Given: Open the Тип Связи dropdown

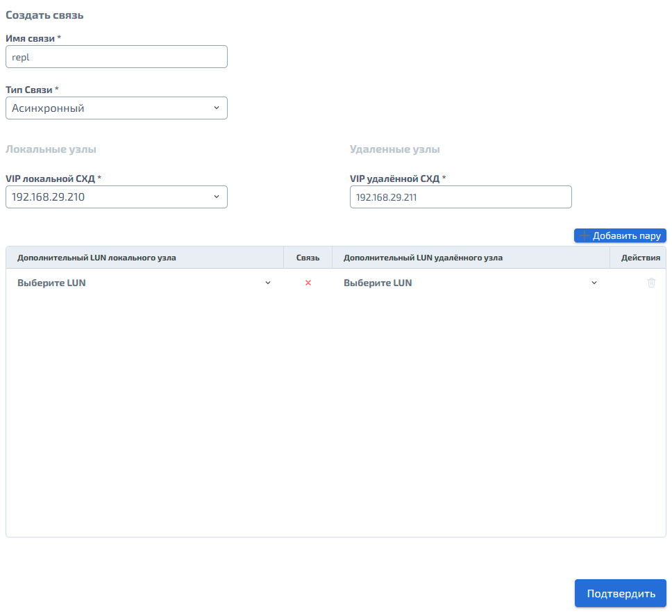Looking at the screenshot, I should pyautogui.click(x=116, y=108).
